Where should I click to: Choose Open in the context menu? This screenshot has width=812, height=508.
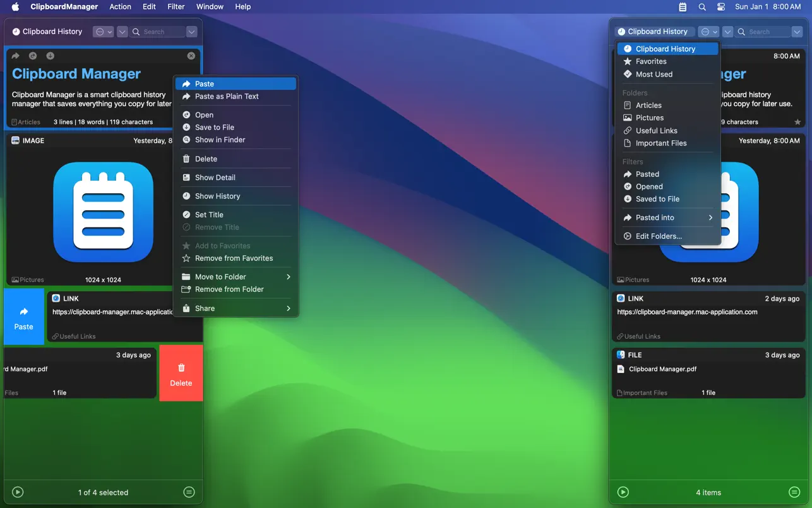pyautogui.click(x=236, y=115)
